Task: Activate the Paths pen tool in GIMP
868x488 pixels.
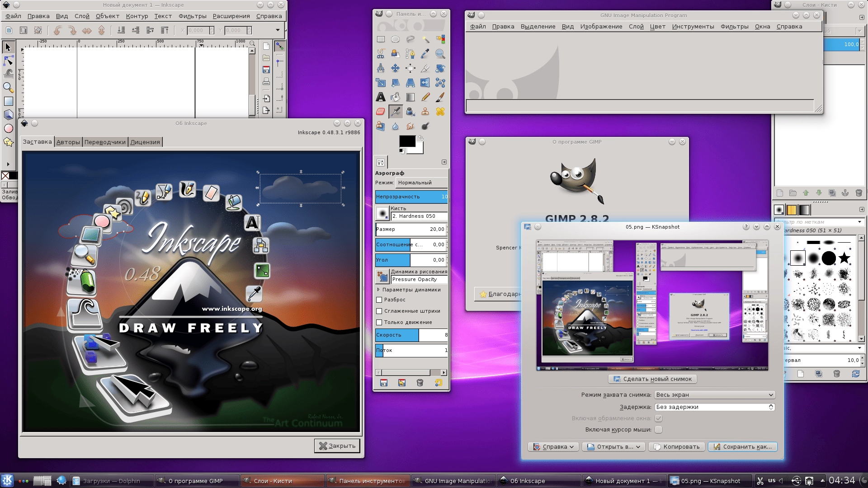Action: 410,54
